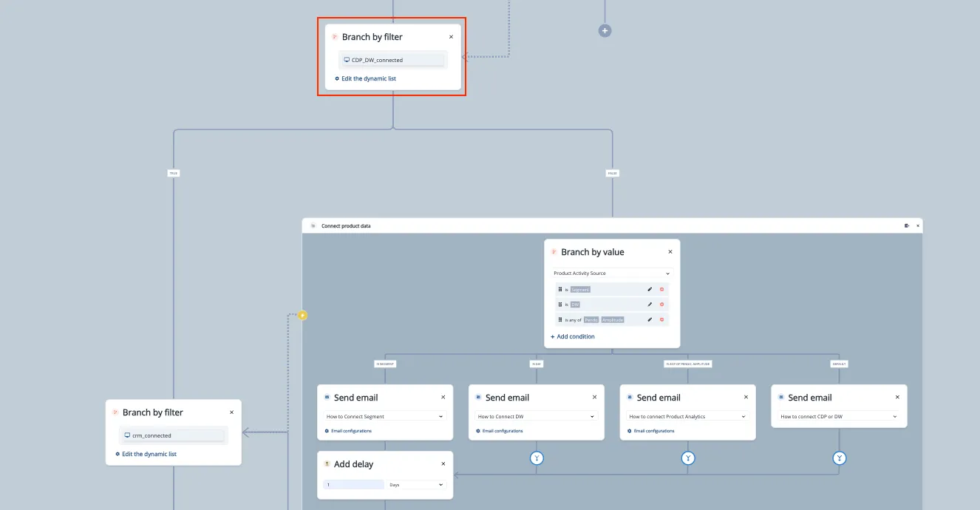
Task: Open the Days unit dropdown in Add delay
Action: (417, 485)
